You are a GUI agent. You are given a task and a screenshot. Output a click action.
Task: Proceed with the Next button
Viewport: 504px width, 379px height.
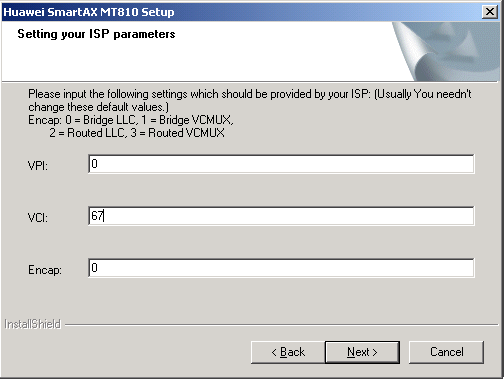tap(362, 352)
